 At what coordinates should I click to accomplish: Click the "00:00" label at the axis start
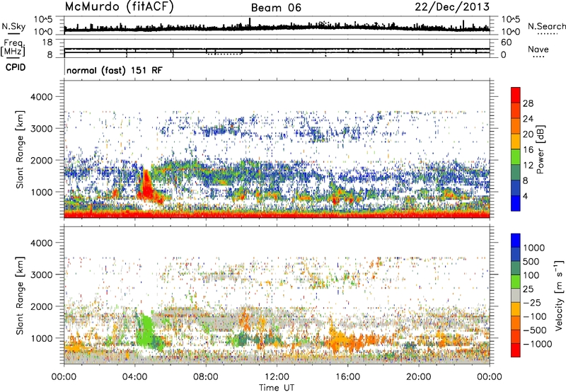click(64, 377)
